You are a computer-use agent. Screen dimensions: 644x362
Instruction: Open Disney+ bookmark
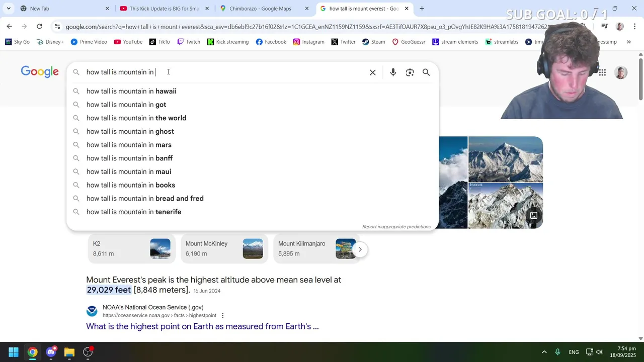pos(50,42)
